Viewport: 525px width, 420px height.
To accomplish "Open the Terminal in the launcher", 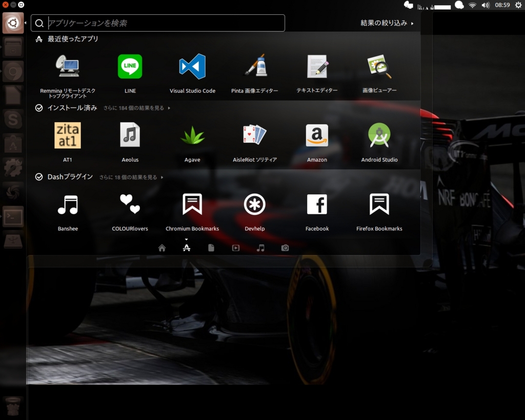I will pyautogui.click(x=13, y=217).
